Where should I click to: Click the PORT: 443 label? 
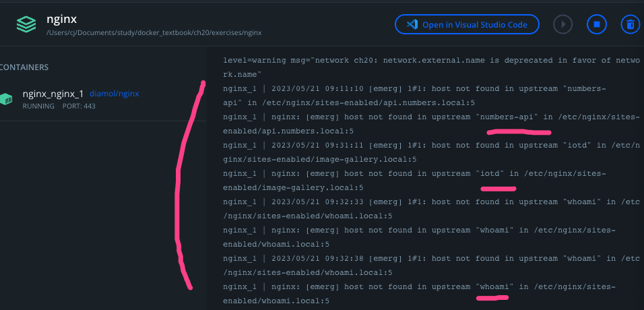79,106
